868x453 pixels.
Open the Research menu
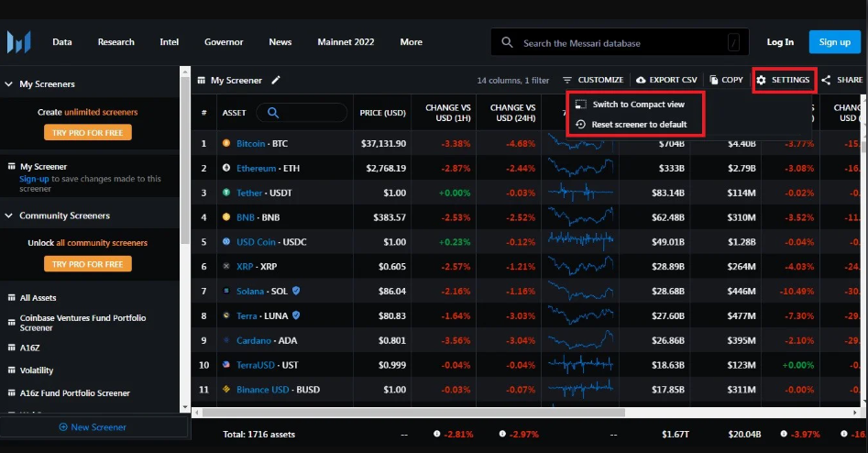[x=115, y=42]
